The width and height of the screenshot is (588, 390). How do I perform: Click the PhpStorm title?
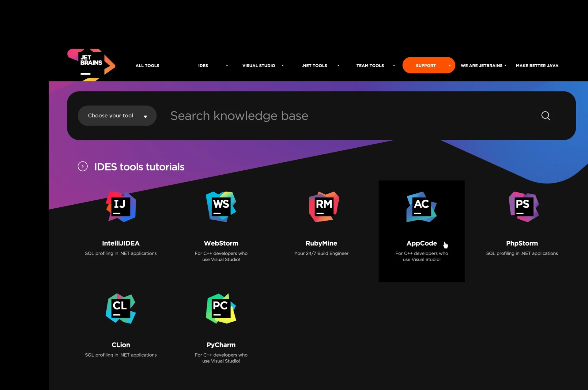522,243
